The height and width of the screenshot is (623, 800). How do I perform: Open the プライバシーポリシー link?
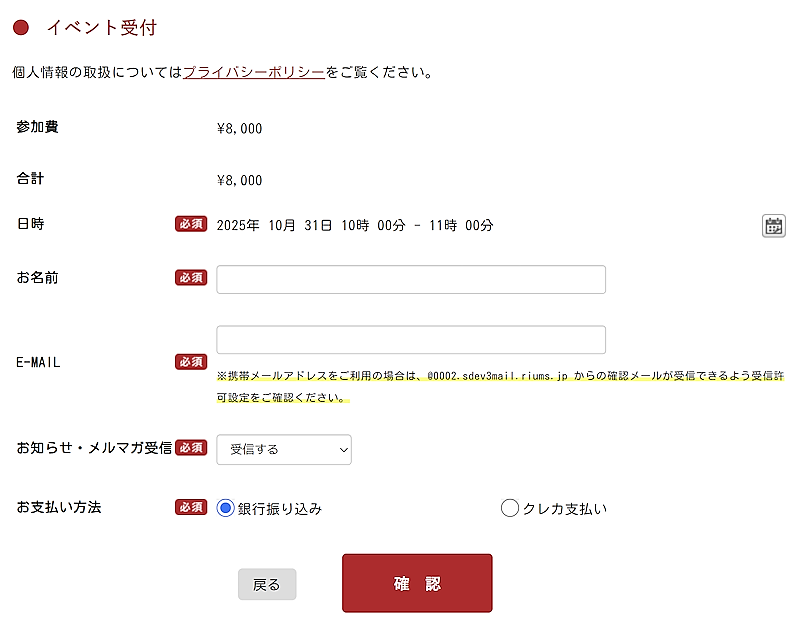[x=254, y=72]
